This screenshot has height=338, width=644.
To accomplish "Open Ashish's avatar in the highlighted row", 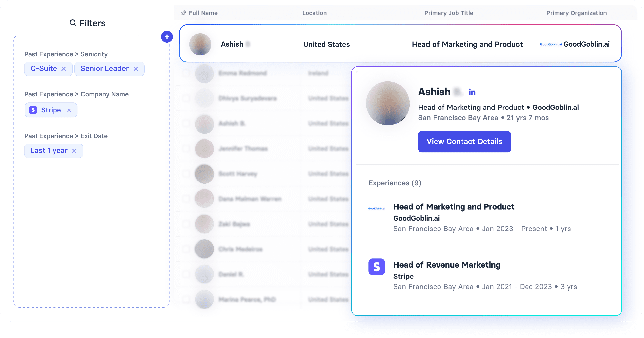I will click(200, 44).
